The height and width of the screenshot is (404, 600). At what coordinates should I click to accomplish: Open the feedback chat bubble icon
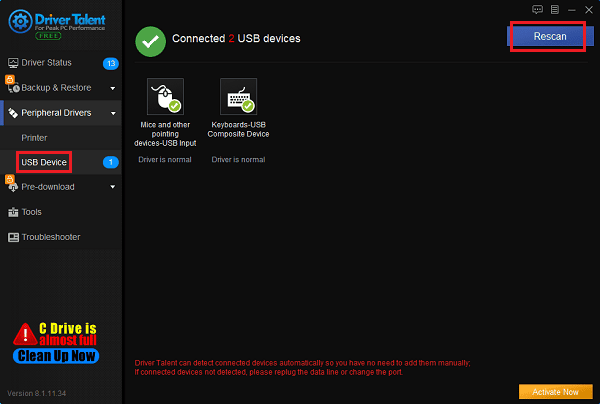pos(537,10)
